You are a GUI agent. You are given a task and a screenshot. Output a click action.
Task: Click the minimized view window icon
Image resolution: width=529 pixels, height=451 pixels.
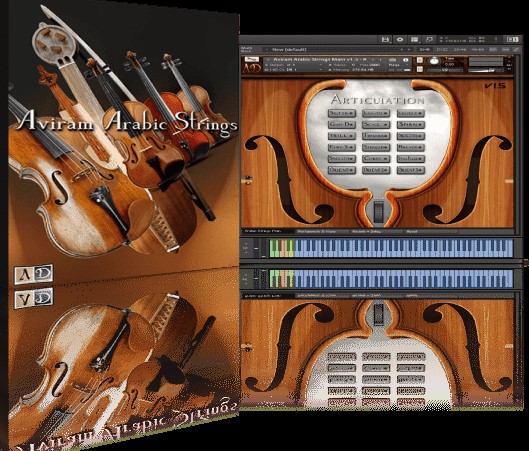(429, 39)
